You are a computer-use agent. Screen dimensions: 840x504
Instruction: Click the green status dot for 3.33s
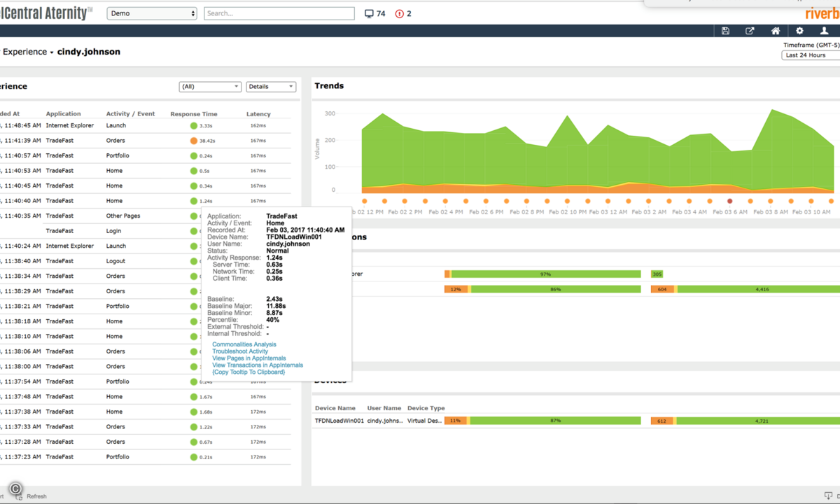point(194,126)
